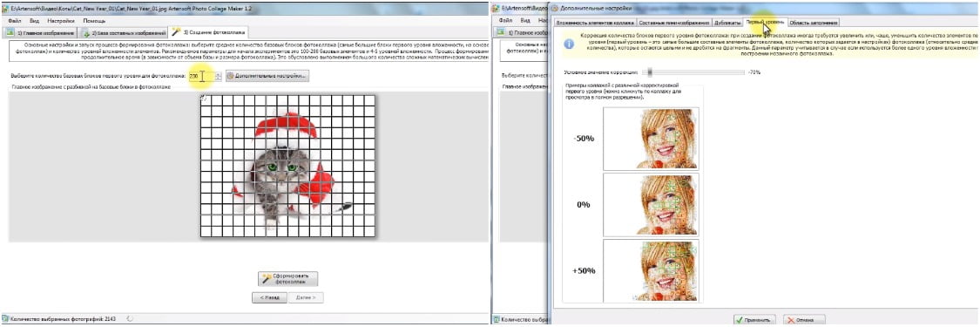Open the -50% collage example thumbnail
This screenshot has width=980, height=327.
point(651,138)
